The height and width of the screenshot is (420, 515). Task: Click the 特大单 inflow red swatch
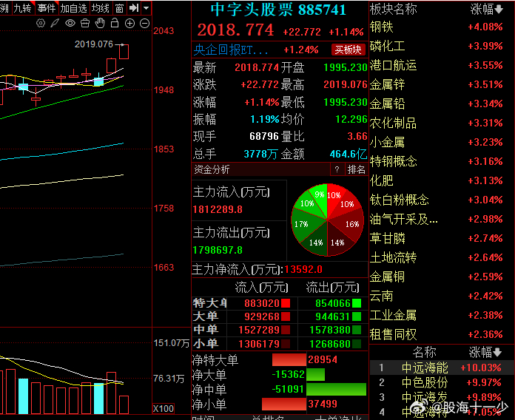pyautogui.click(x=286, y=303)
